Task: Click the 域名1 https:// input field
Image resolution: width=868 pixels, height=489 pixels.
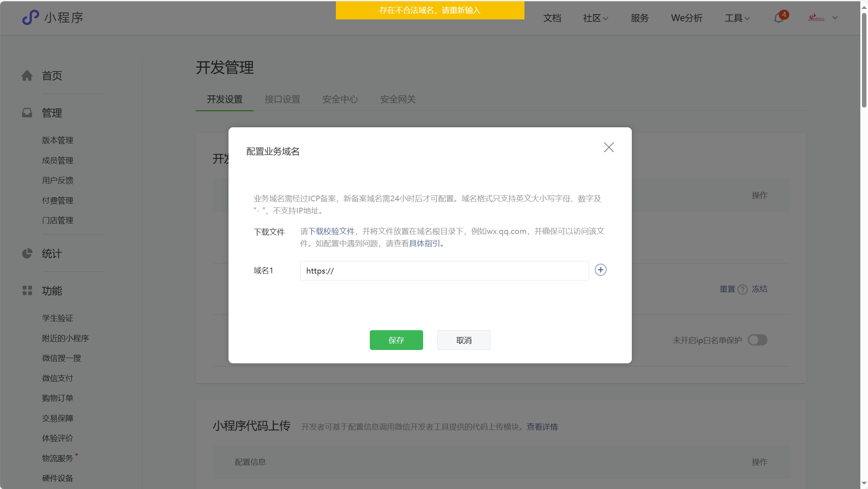Action: pos(444,271)
